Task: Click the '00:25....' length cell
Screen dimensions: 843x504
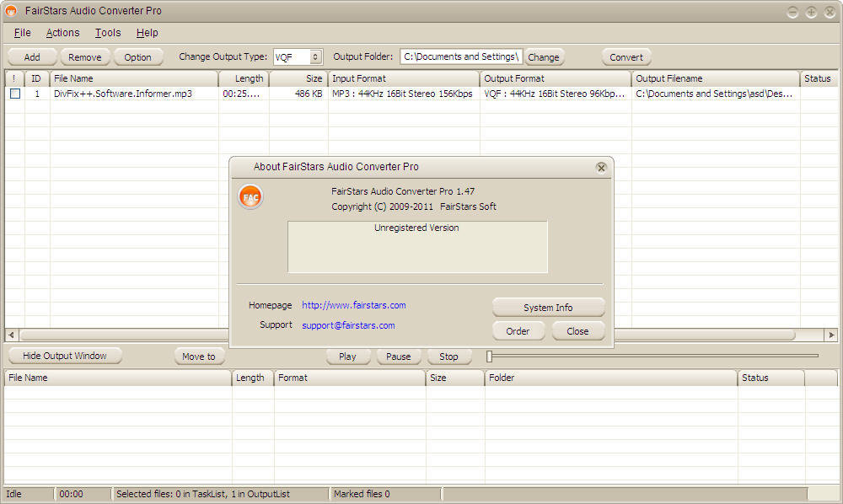Action: [241, 94]
